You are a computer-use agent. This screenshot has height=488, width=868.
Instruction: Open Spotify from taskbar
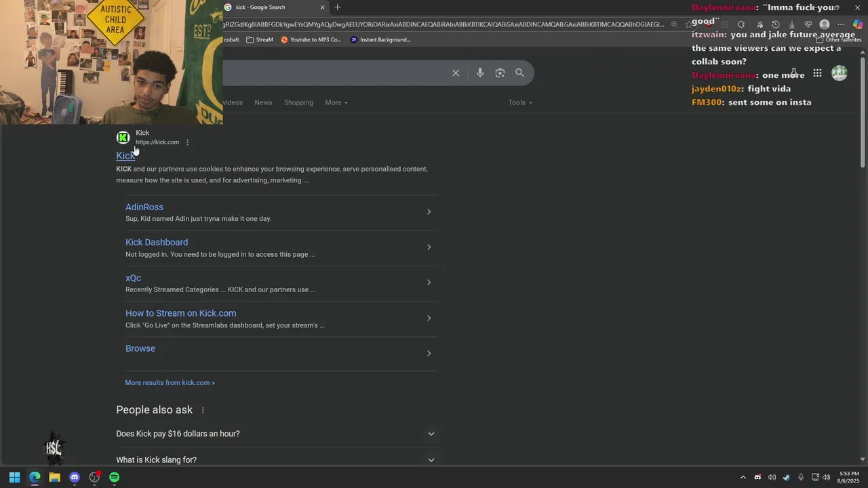click(x=115, y=477)
